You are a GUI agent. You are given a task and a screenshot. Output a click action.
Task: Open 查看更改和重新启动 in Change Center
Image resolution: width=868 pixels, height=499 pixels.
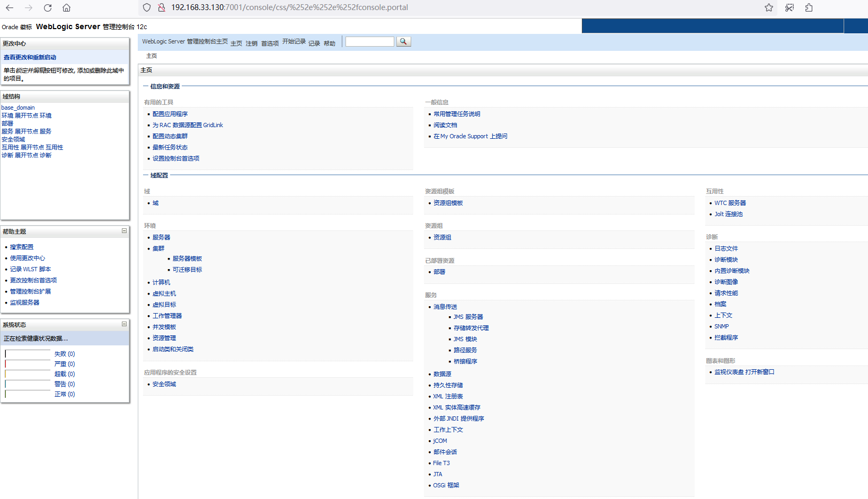(30, 57)
